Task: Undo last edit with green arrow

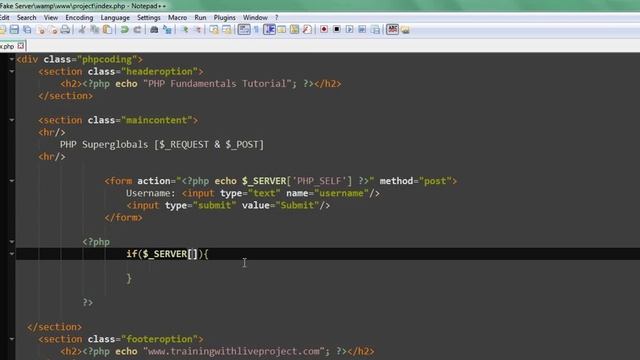Action: point(124,29)
